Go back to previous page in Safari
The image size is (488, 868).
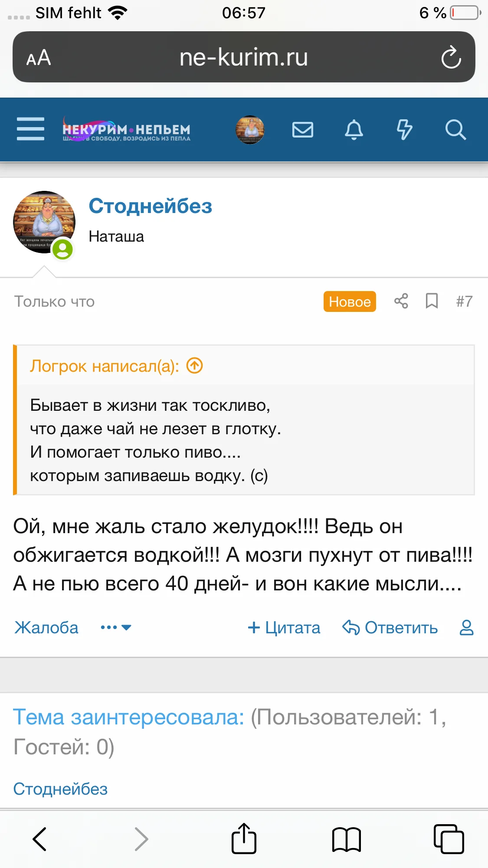39,839
